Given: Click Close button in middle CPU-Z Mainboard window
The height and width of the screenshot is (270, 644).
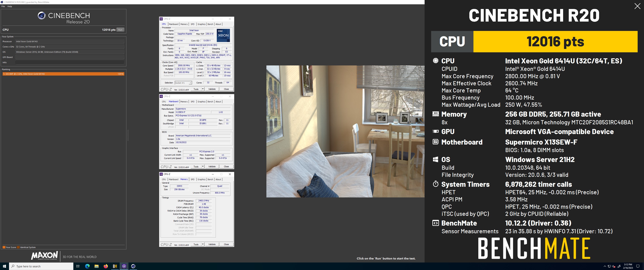Looking at the screenshot, I should point(226,166).
